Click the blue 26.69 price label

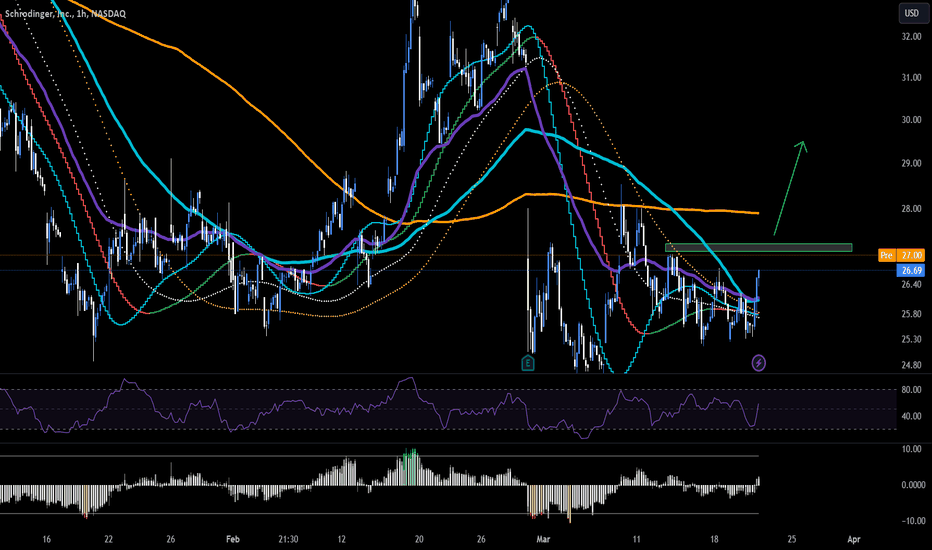point(911,271)
